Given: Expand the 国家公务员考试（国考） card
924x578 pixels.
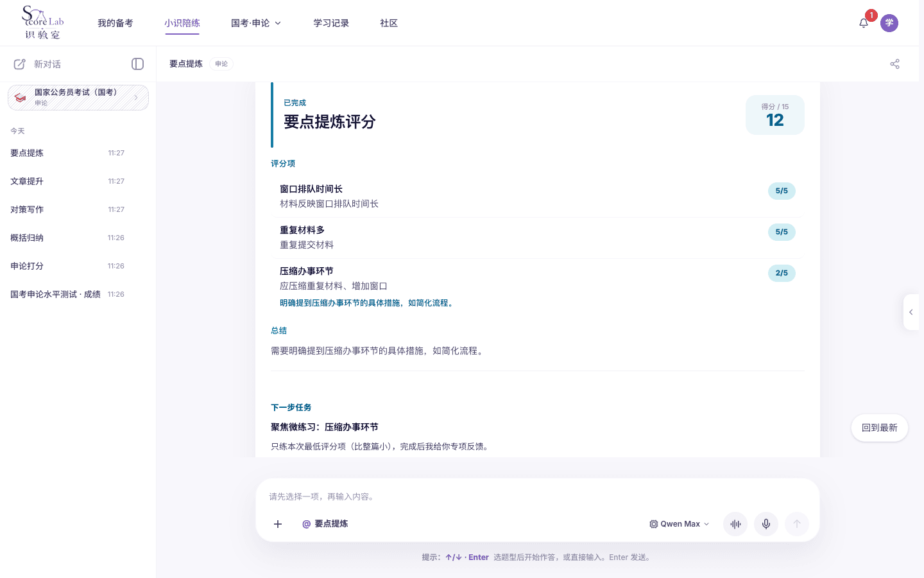Looking at the screenshot, I should (x=78, y=98).
